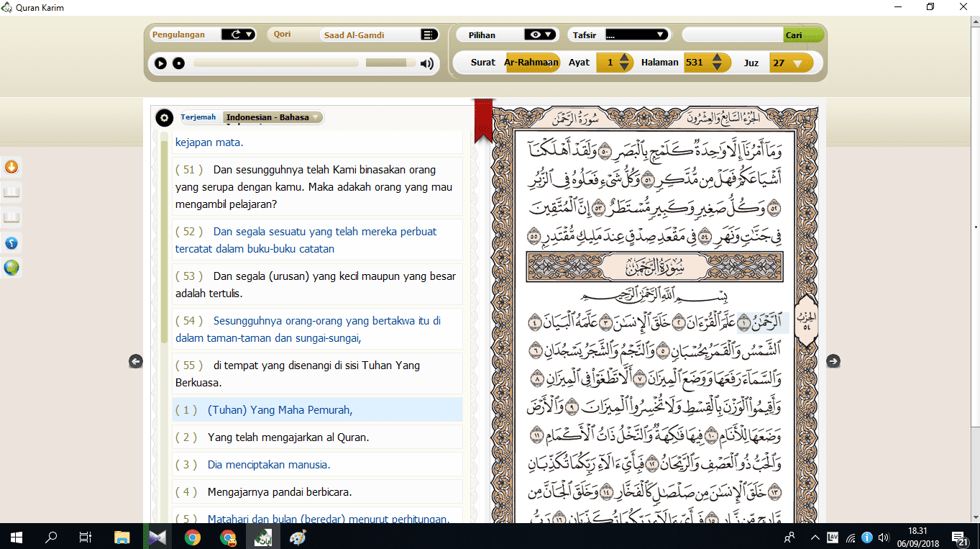Select verse 54 translation, 'Sesungguhnya orang-orang yang bertakwa'

317,330
